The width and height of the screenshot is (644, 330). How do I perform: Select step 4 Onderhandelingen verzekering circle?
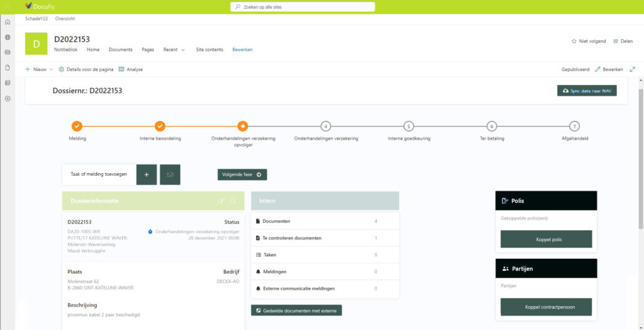pos(326,126)
